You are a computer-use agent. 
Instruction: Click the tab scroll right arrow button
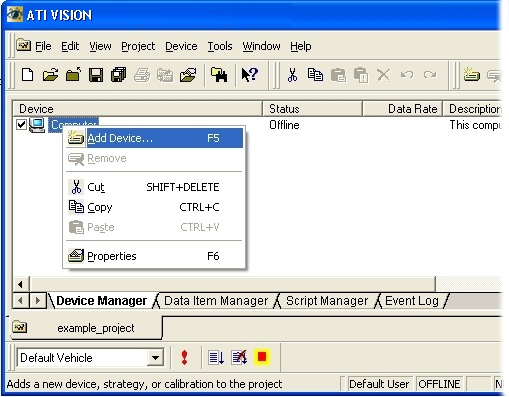point(38,301)
